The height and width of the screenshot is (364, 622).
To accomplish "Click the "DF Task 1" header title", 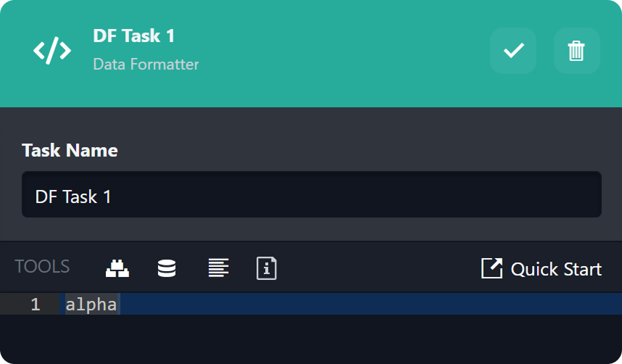I will click(x=134, y=36).
